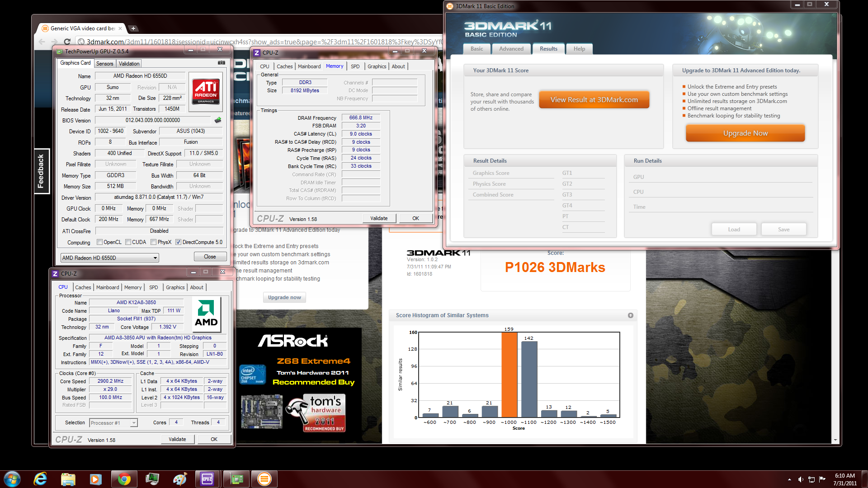The image size is (868, 488).
Task: Click DRAM Frequency value 666.8 MHz
Action: pyautogui.click(x=361, y=117)
